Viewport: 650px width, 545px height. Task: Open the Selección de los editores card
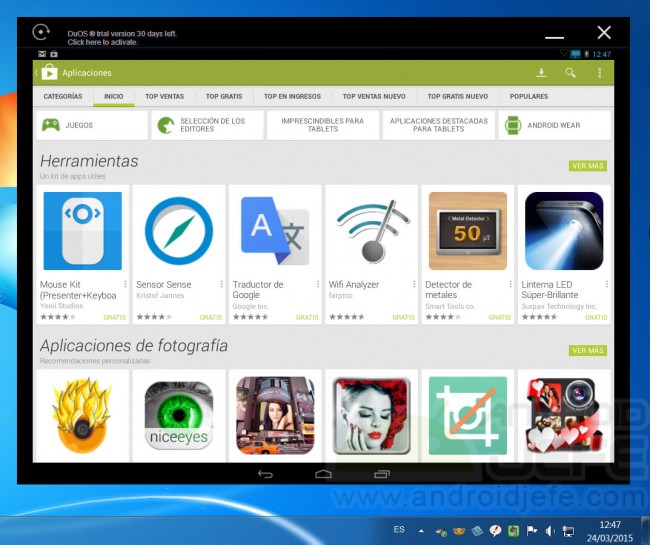point(207,125)
